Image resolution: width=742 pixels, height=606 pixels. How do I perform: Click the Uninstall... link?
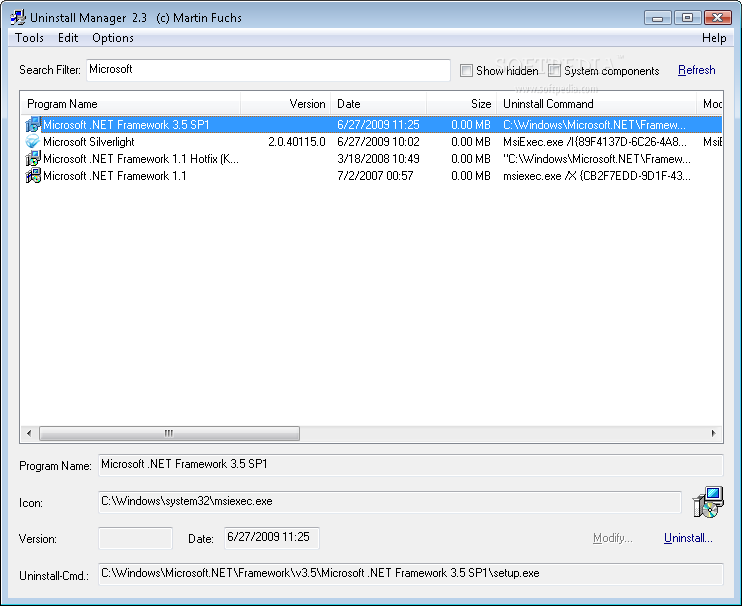[688, 538]
